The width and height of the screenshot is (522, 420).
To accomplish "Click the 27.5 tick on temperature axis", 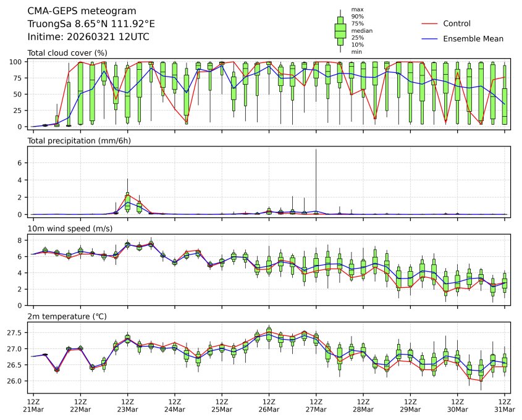I will click(14, 333).
